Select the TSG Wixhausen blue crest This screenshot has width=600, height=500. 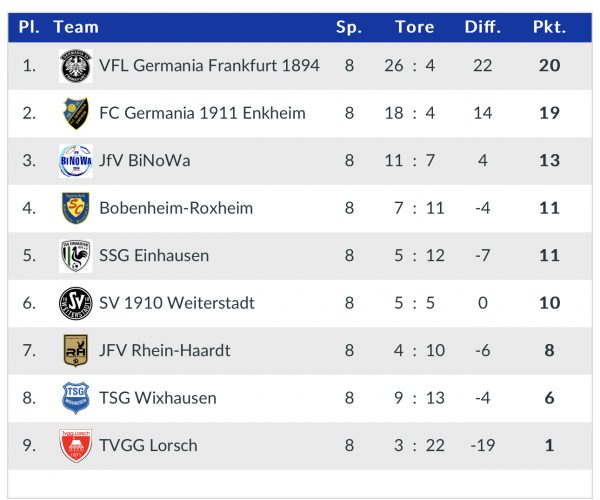(x=76, y=398)
